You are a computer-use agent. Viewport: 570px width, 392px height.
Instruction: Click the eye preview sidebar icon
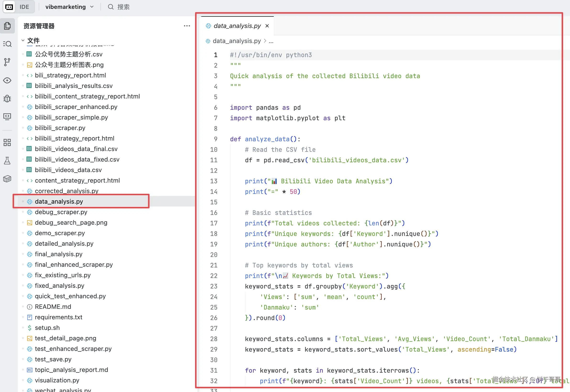click(x=7, y=81)
